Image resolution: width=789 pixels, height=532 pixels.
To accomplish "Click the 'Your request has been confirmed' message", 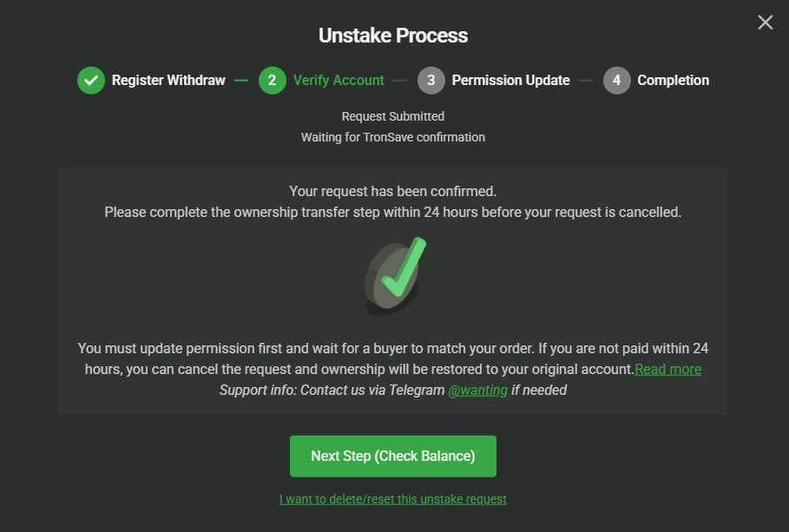I will click(393, 191).
